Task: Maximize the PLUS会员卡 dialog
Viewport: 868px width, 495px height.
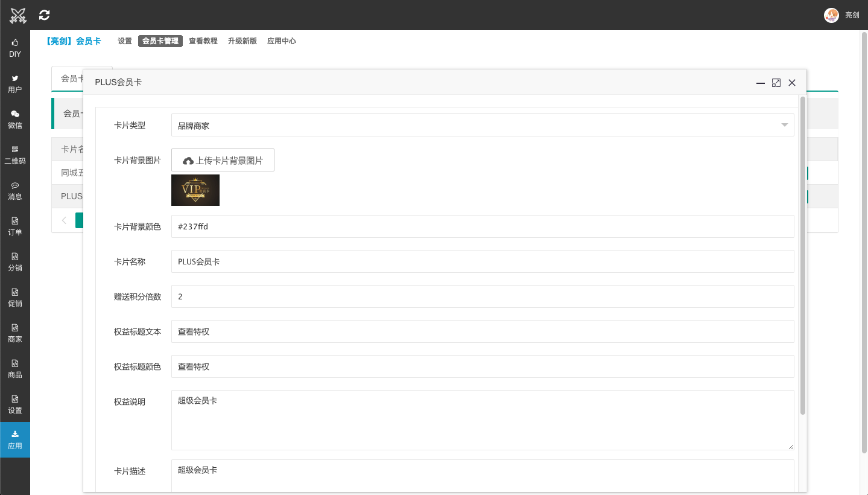Action: [x=776, y=83]
